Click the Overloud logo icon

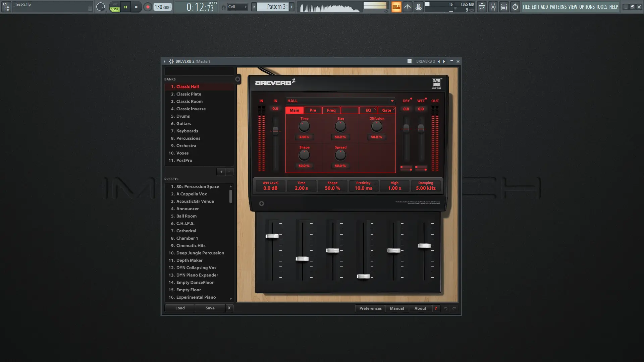[x=436, y=83]
